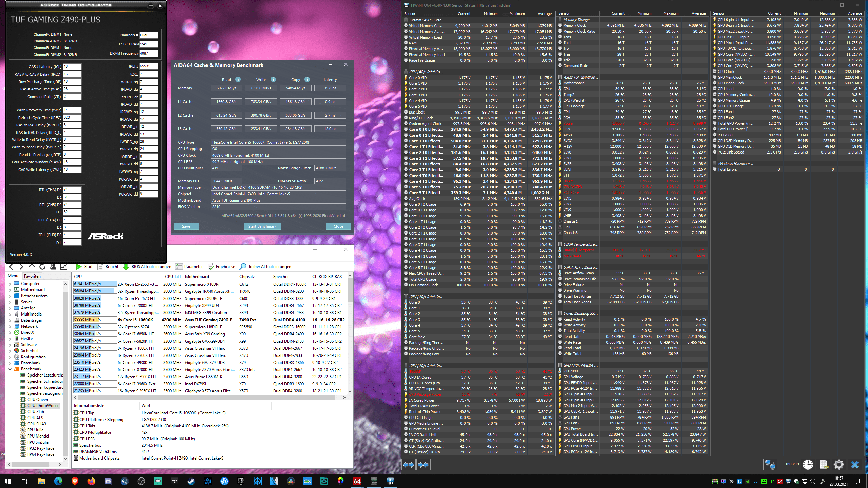The width and height of the screenshot is (868, 488).
Task: Open HWiNFO settings gear icon
Action: pos(839,464)
